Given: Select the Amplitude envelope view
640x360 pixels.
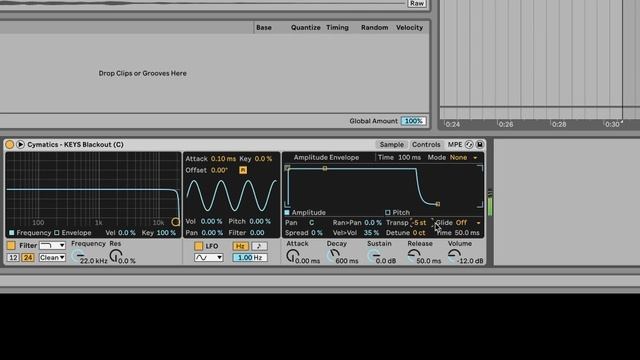Looking at the screenshot, I should pyautogui.click(x=305, y=212).
